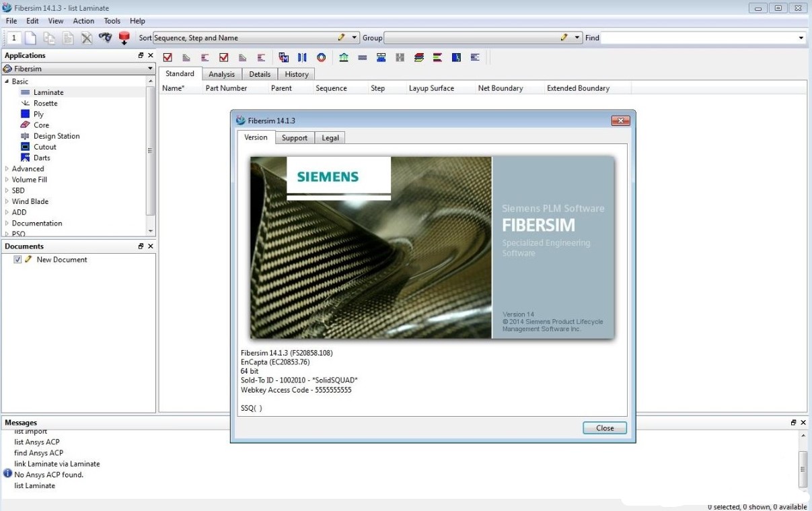Click the Layup Surface column header
Screen dimensions: 812x511
(x=431, y=88)
